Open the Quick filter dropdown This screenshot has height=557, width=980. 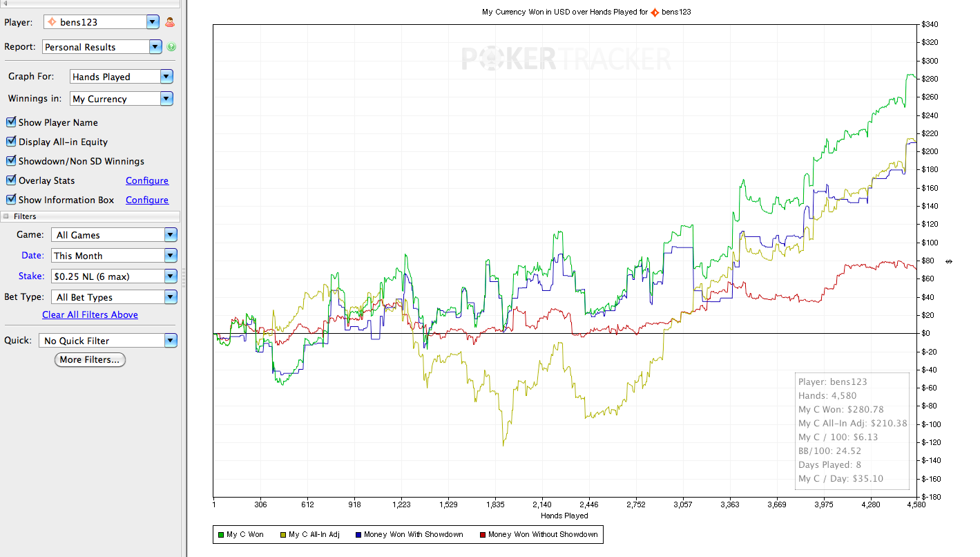click(x=108, y=341)
